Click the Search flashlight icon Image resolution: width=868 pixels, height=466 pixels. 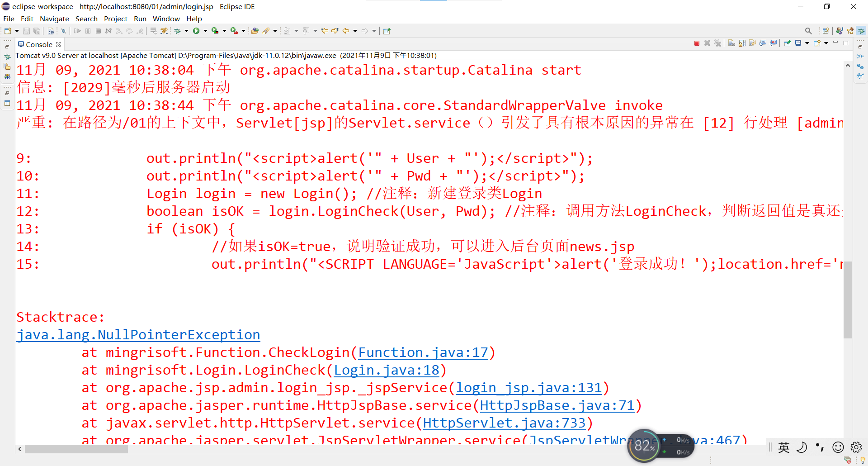coord(266,31)
